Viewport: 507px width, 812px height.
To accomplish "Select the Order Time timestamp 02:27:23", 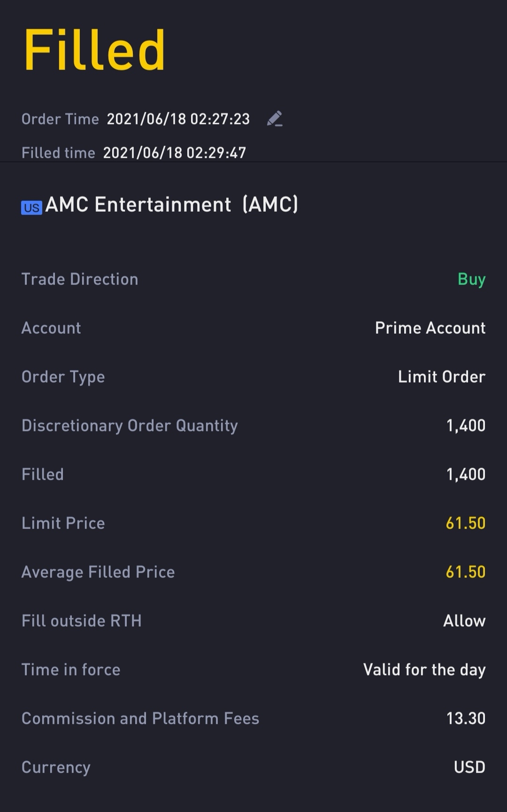I will 178,119.
